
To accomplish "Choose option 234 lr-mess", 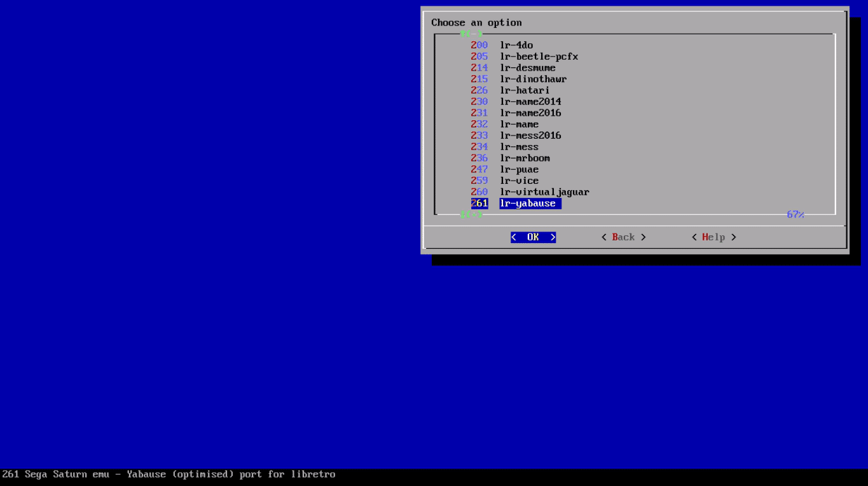I will pos(505,147).
